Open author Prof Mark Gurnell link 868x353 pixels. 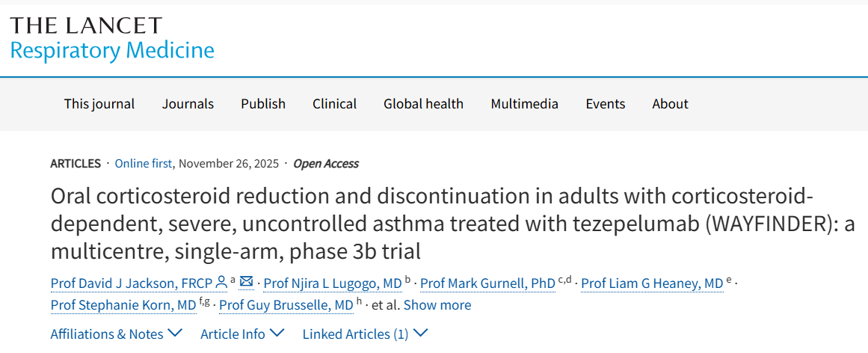click(x=487, y=283)
